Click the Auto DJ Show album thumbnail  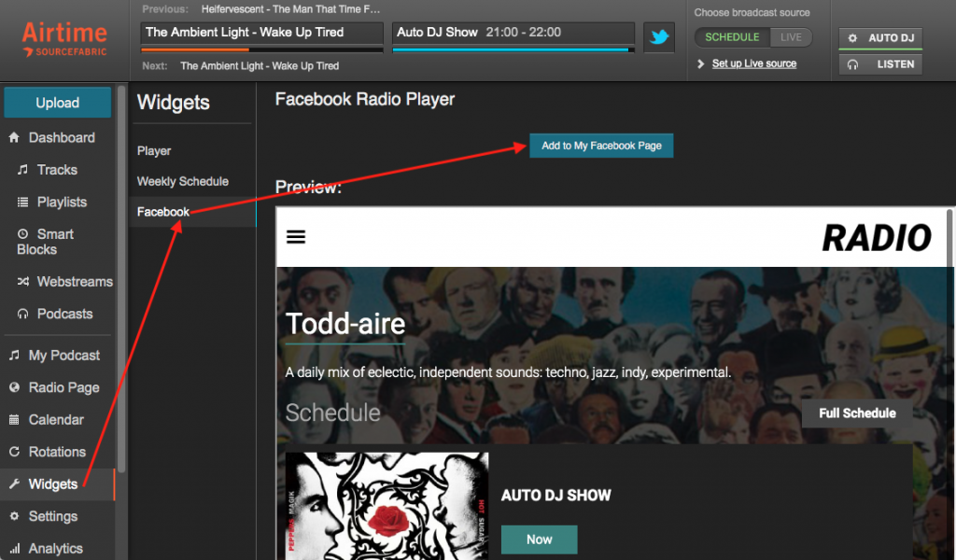pyautogui.click(x=387, y=506)
